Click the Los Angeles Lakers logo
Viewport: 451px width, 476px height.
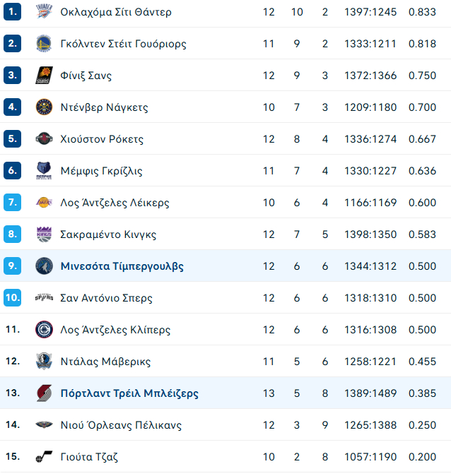pos(44,202)
